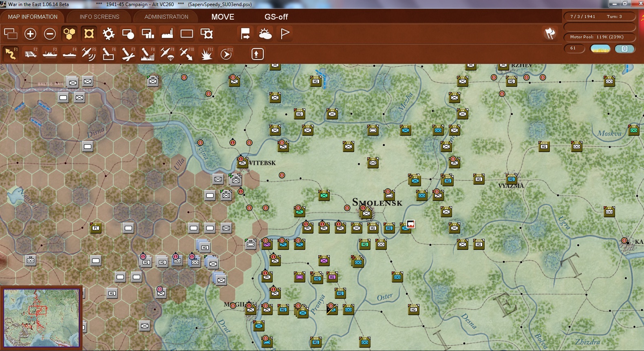Select the F10 air transfer mode

click(x=187, y=54)
